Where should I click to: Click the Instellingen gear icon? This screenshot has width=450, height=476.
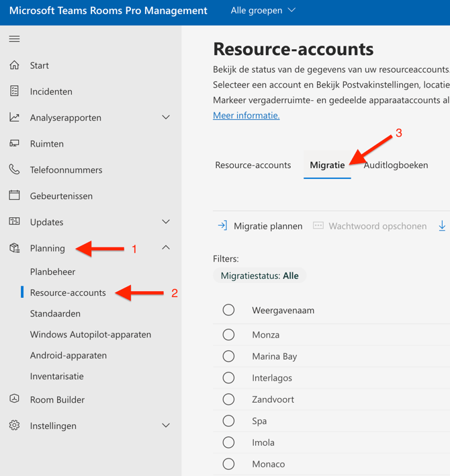coord(14,426)
